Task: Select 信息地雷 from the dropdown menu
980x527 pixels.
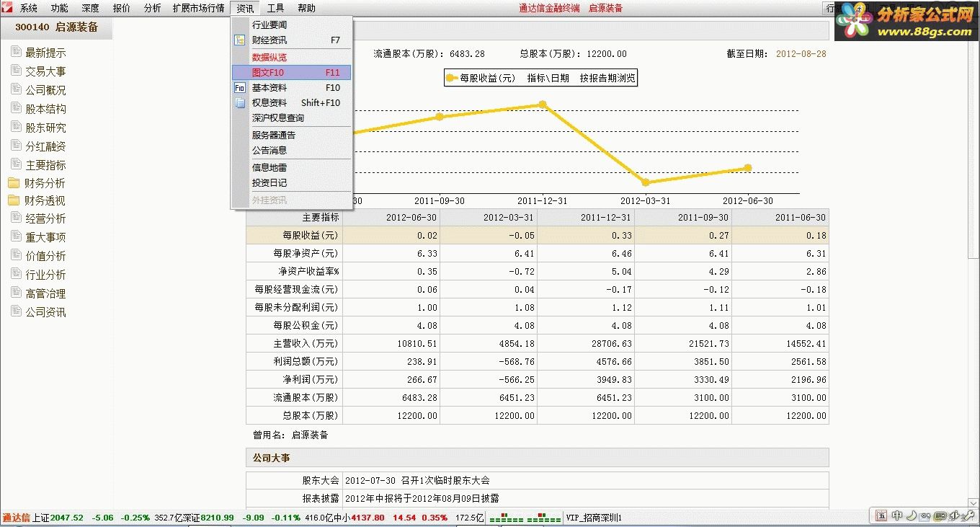Action: tap(291, 167)
